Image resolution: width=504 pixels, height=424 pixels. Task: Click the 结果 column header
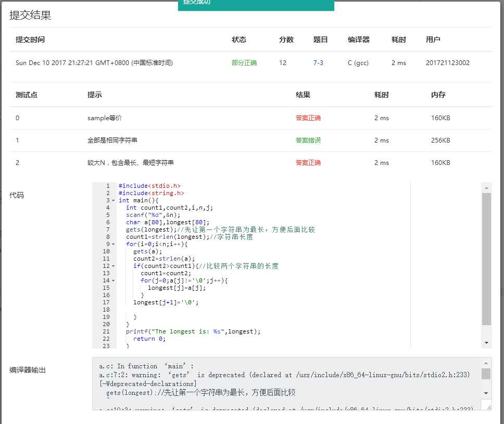click(x=303, y=95)
